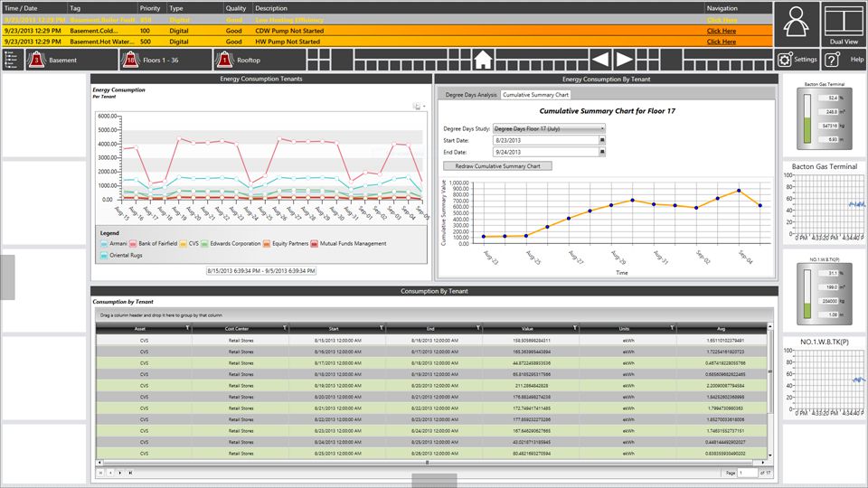Toggle Mutual Funds Management legend series
This screenshot has height=488, width=868.
click(349, 243)
